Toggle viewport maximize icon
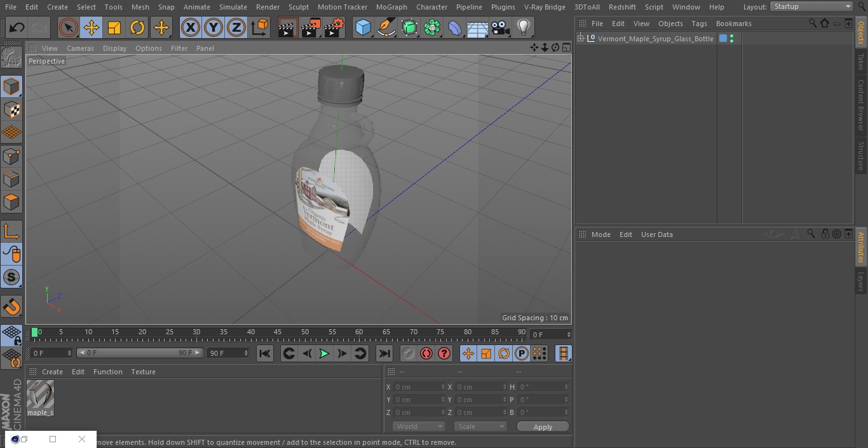 point(566,48)
